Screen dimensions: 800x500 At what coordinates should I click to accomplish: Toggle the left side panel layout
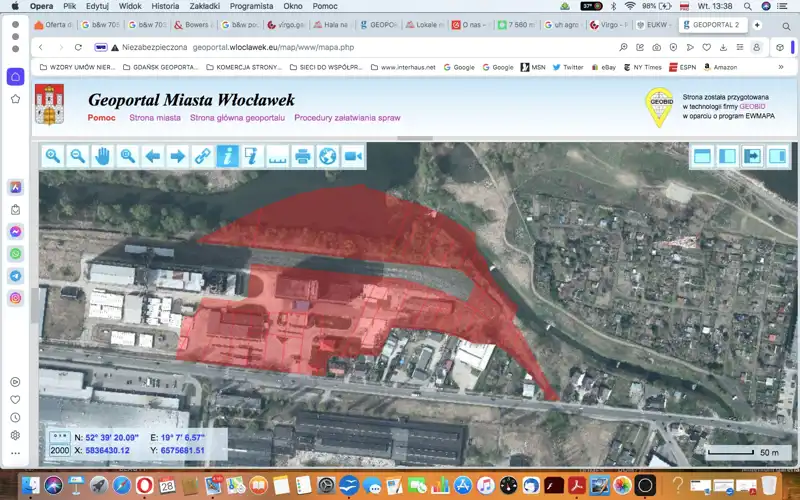click(727, 156)
